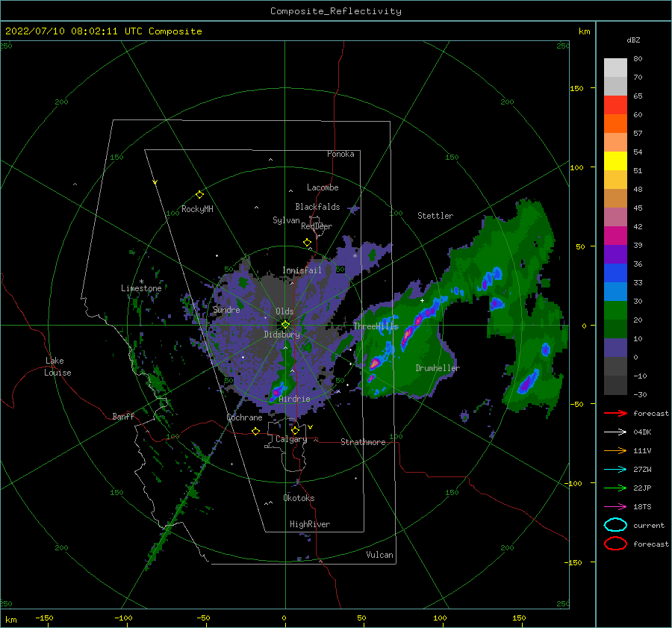
Task: Click the Cochrane city label
Action: pyautogui.click(x=244, y=417)
